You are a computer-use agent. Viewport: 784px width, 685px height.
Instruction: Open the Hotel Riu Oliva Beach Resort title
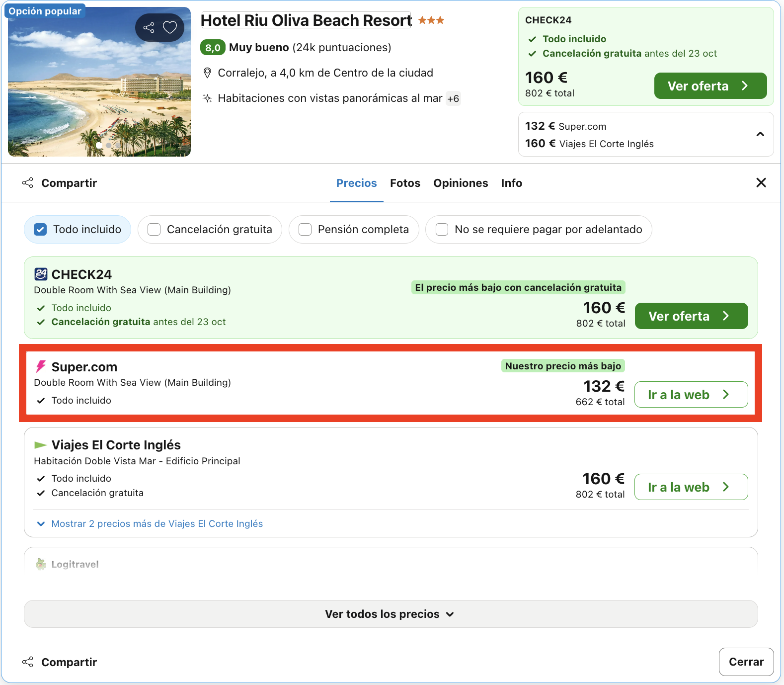[x=306, y=20]
